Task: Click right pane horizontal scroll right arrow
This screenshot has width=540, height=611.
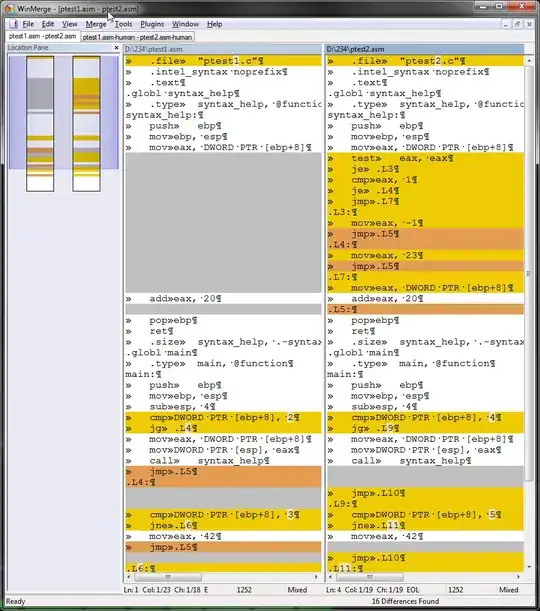Action: click(518, 577)
